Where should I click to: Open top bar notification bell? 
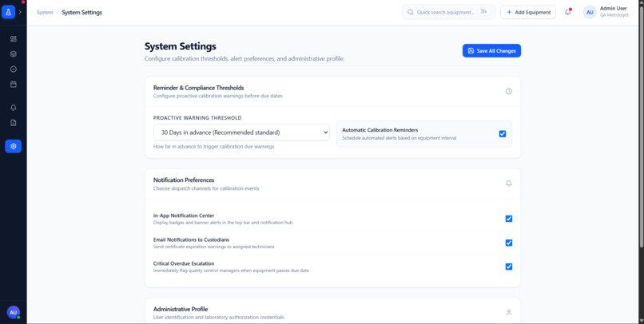[x=567, y=12]
